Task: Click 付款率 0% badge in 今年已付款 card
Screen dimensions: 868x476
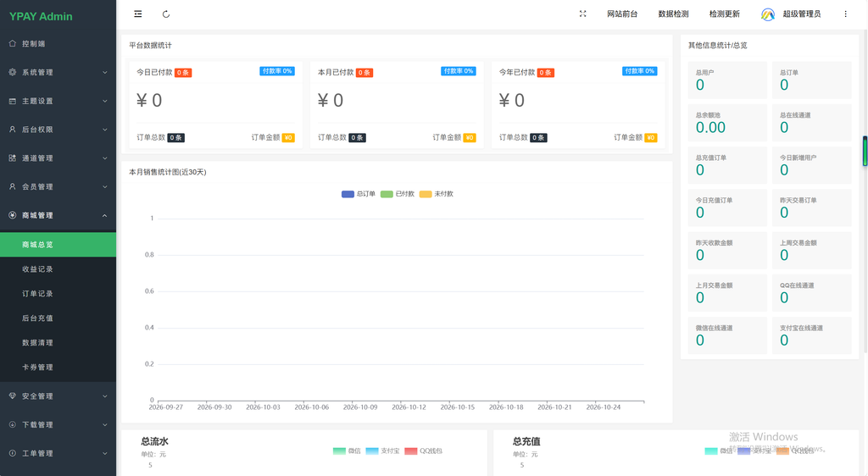Action: coord(640,71)
